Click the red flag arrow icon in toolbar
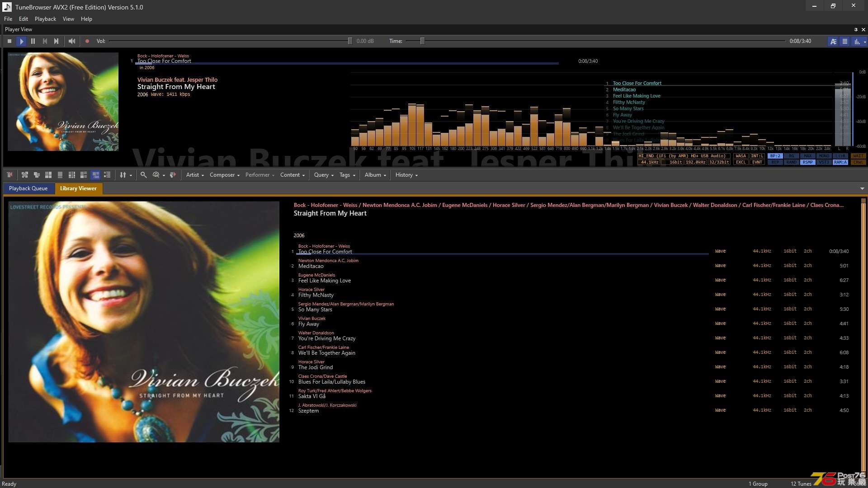 pos(173,175)
